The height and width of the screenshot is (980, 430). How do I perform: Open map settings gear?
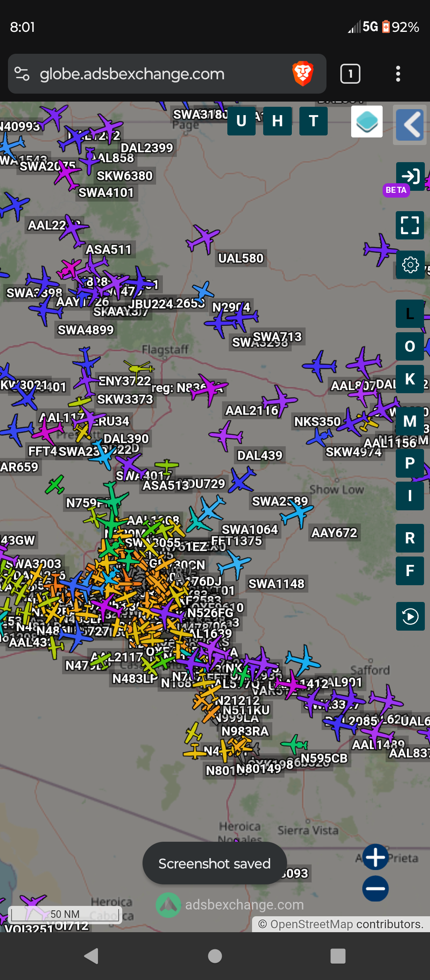click(x=410, y=265)
